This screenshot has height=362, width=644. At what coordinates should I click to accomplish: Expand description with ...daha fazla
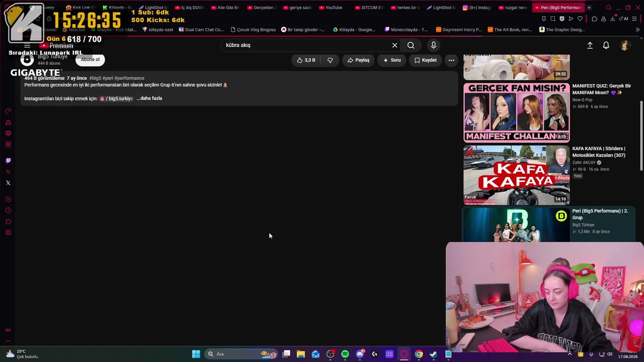(x=149, y=99)
